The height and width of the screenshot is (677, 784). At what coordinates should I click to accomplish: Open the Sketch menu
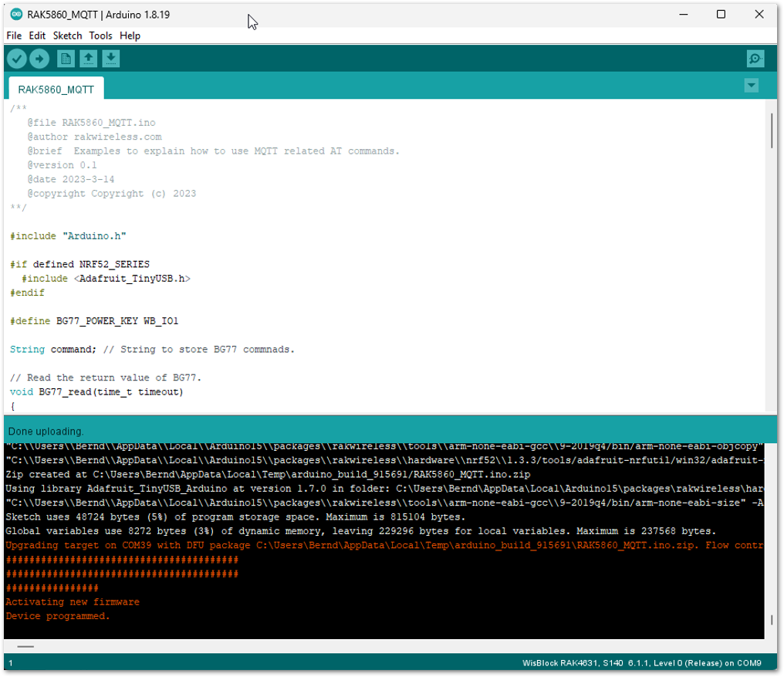(x=67, y=36)
